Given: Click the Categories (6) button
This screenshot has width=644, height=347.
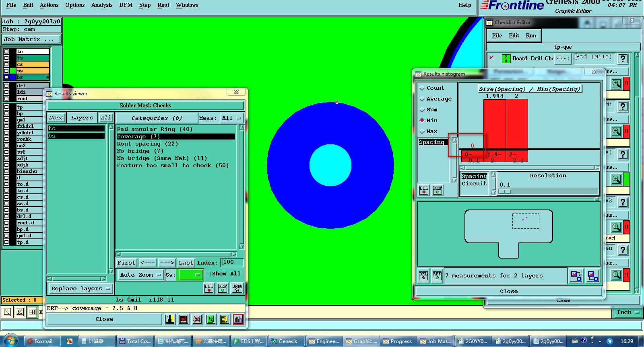Looking at the screenshot, I should [157, 118].
